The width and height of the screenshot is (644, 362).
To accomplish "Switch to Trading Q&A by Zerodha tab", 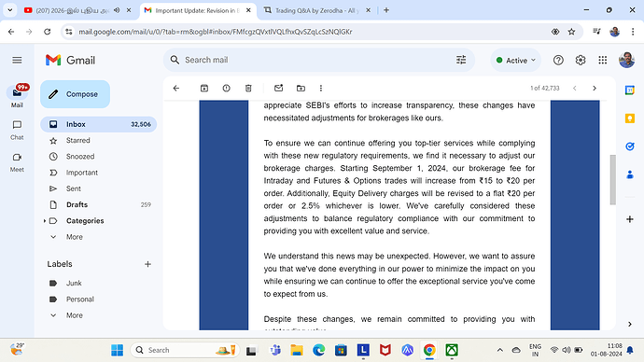I will click(316, 10).
